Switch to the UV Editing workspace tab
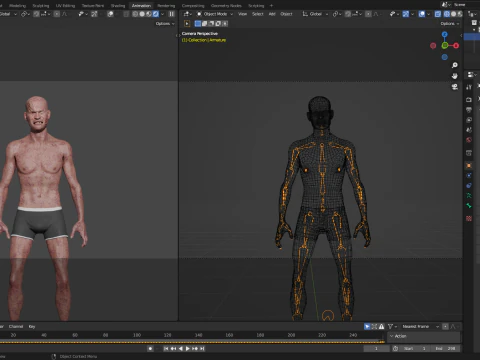Image resolution: width=480 pixels, height=360 pixels. (65, 6)
